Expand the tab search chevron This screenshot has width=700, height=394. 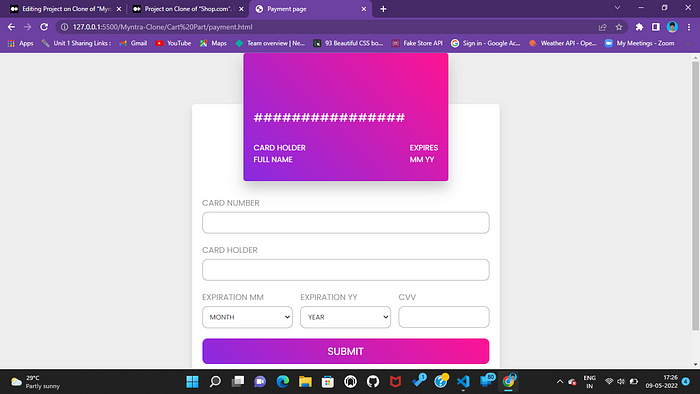click(617, 8)
